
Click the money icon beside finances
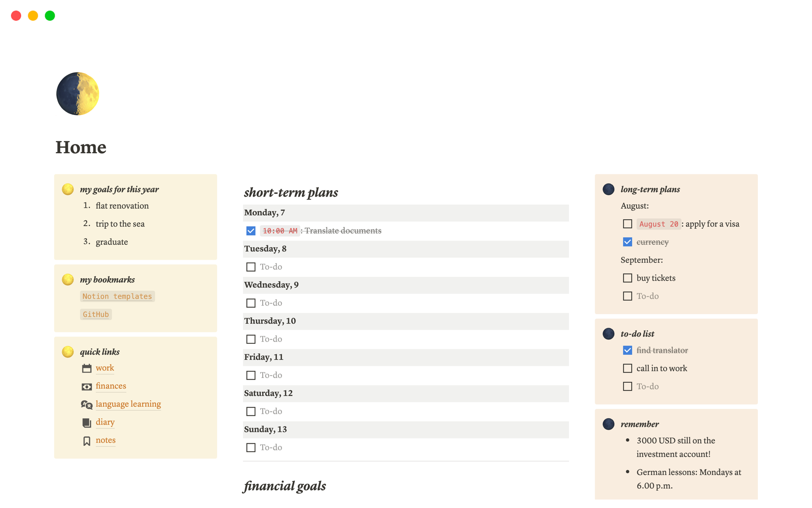coord(87,387)
